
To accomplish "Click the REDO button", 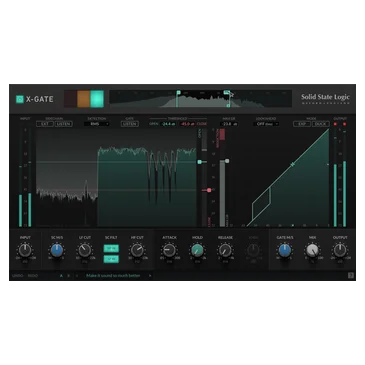I will (x=33, y=276).
